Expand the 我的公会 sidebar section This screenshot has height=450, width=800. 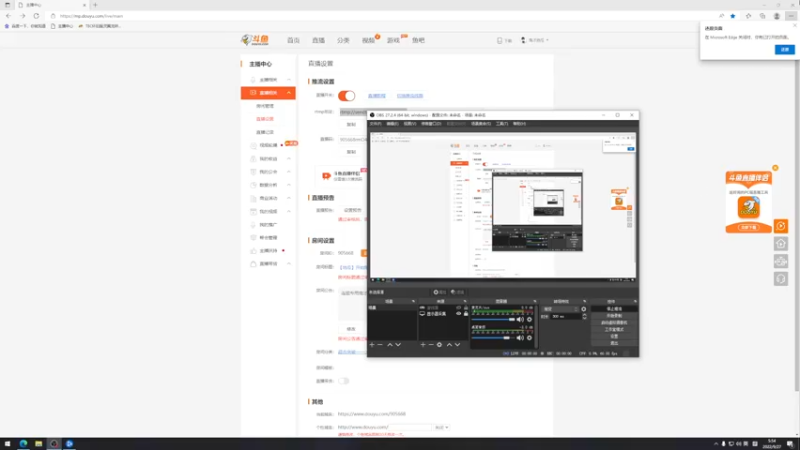[289, 172]
